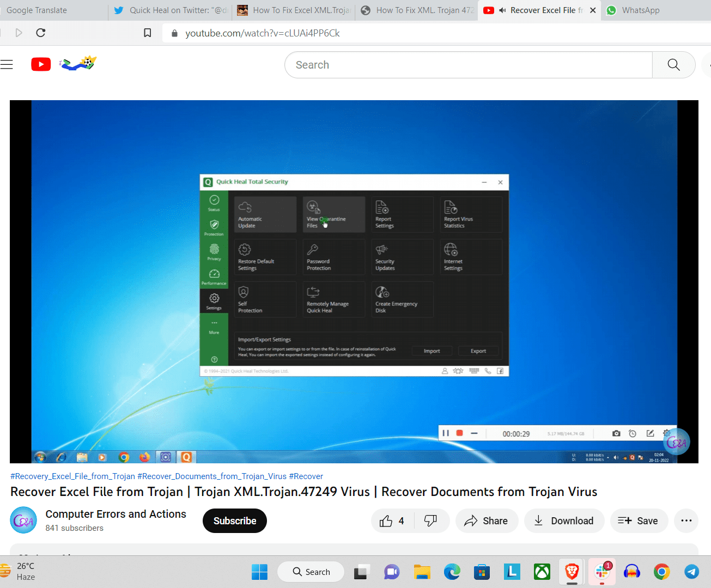The image size is (711, 588).
Task: Close the Recover Excel File tab
Action: coord(593,10)
